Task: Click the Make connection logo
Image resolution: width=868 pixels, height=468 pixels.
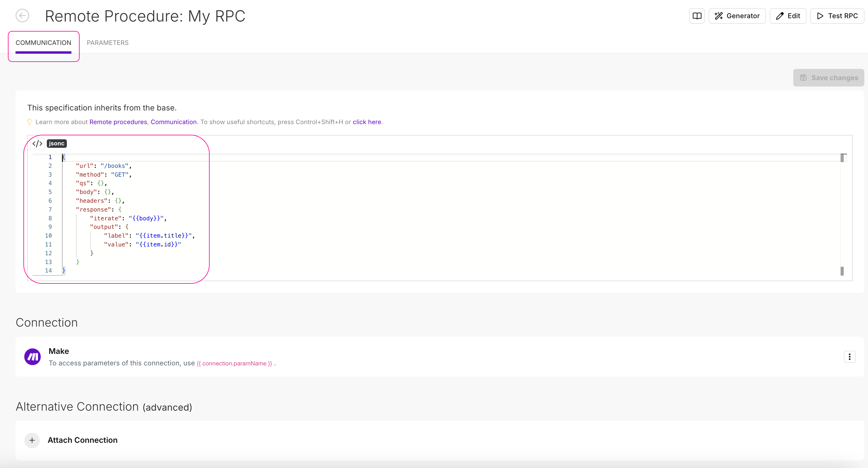Action: coord(33,357)
